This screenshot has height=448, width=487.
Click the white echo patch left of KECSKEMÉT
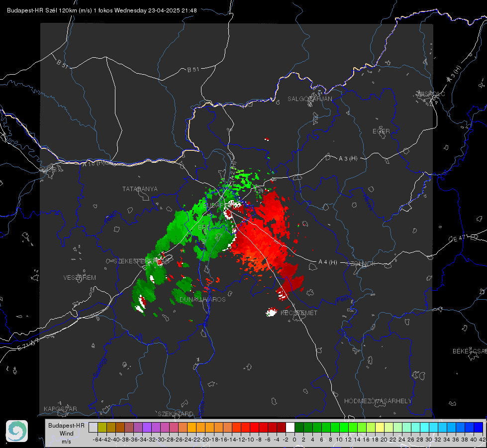point(272,312)
